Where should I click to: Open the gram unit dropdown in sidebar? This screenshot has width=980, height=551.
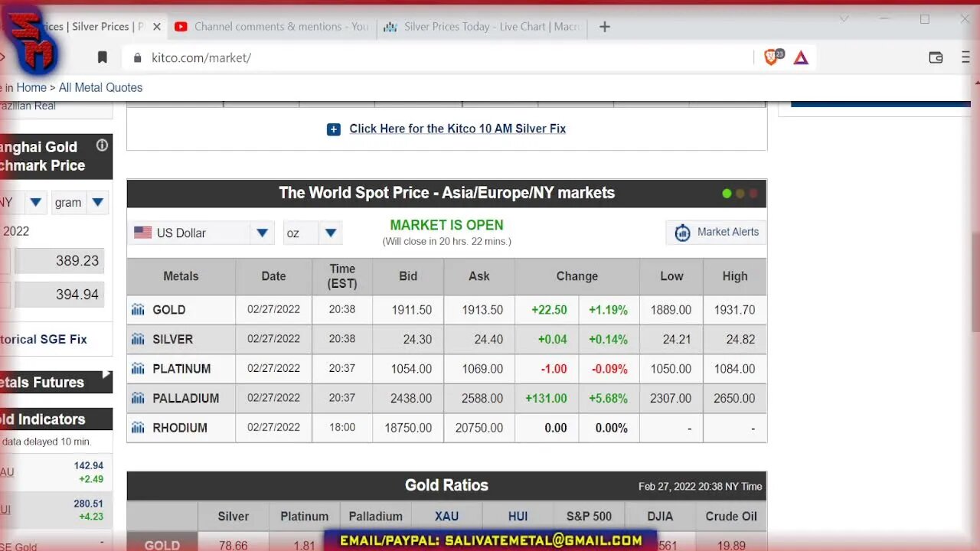click(97, 203)
